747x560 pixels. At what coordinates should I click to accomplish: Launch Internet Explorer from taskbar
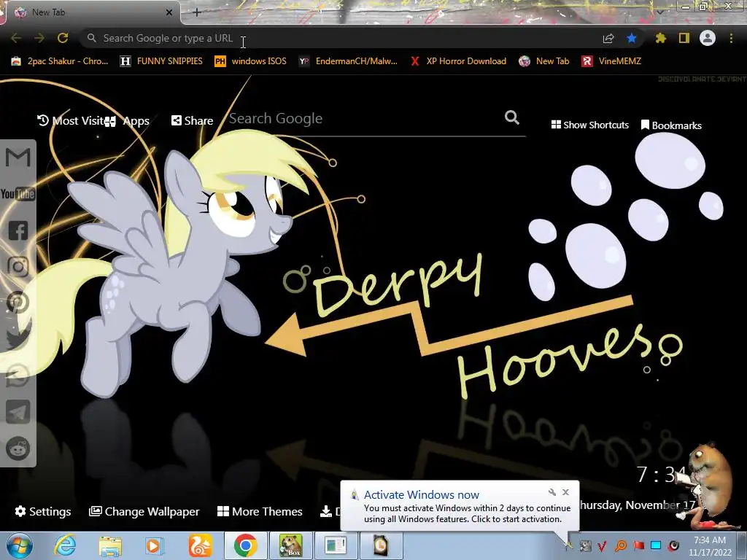(x=65, y=545)
